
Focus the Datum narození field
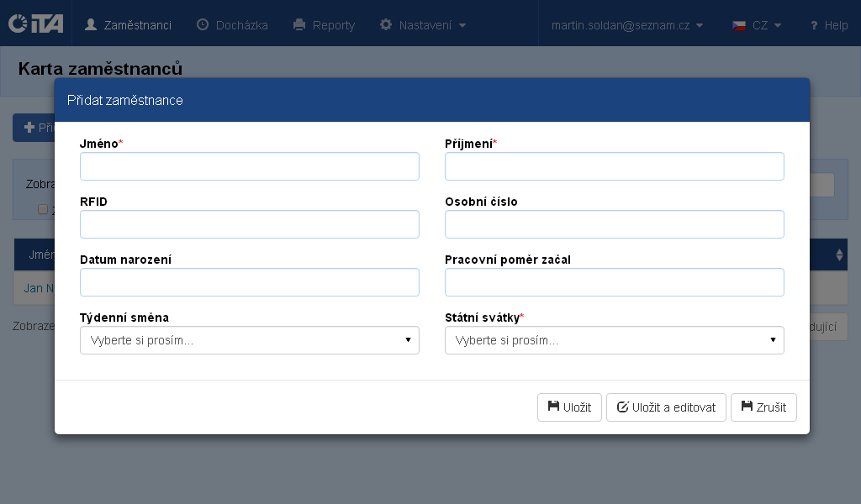point(249,282)
